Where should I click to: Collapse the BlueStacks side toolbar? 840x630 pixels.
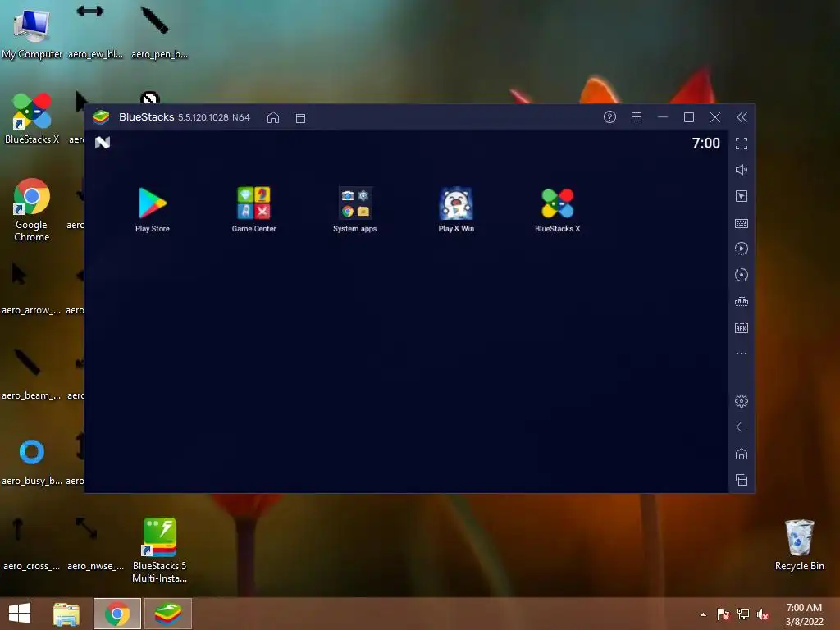742,117
